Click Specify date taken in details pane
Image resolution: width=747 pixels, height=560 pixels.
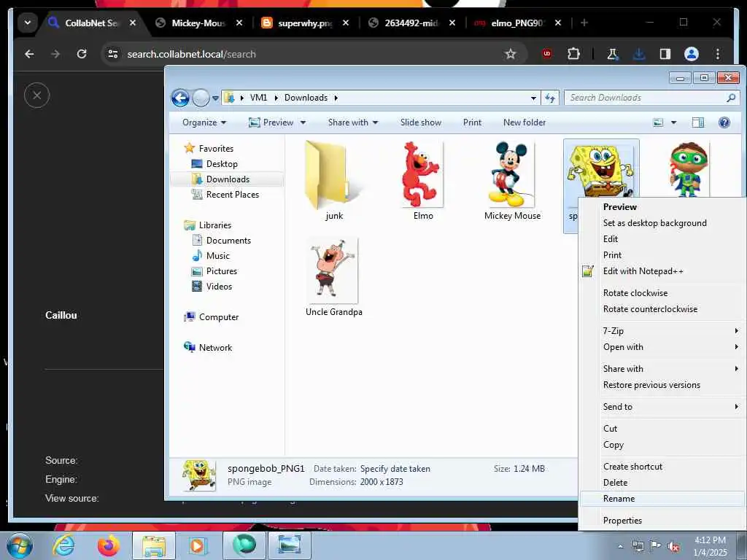tap(395, 469)
